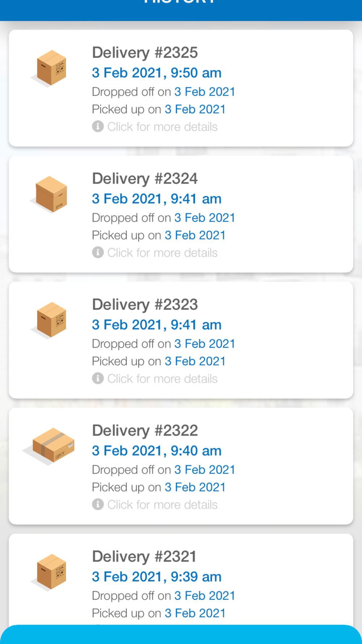Tap the box icon for Delivery #2325
This screenshot has width=362, height=644.
click(x=50, y=68)
